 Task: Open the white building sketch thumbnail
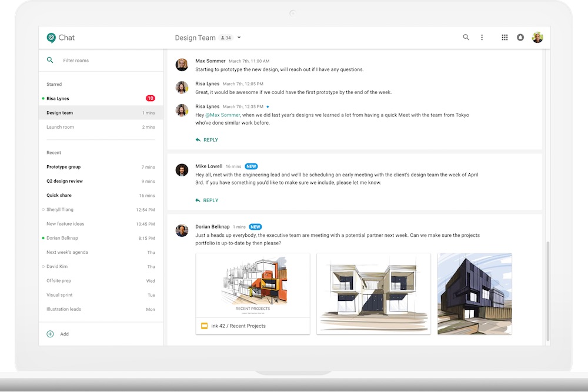pyautogui.click(x=373, y=294)
